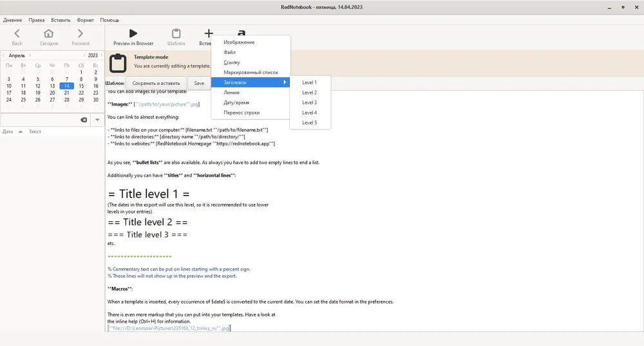This screenshot has height=346, width=644.
Task: Click the Preview in Browser play icon
Action: pos(133,33)
